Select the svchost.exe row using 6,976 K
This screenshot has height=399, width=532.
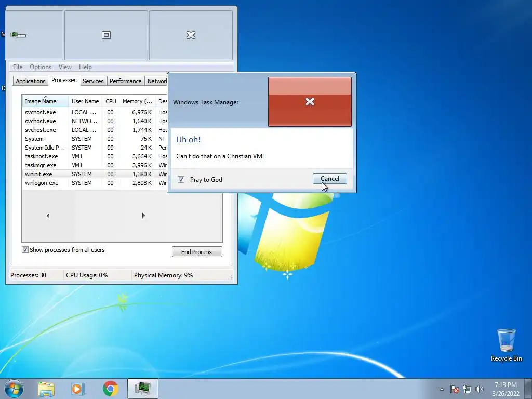coord(95,112)
